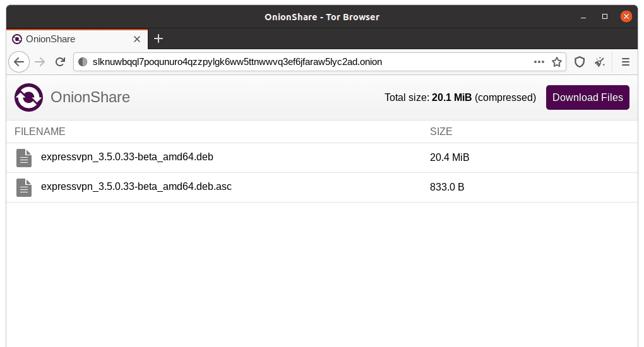Click the back arrow navigation button
Screen dimensions: 644x347
19,62
